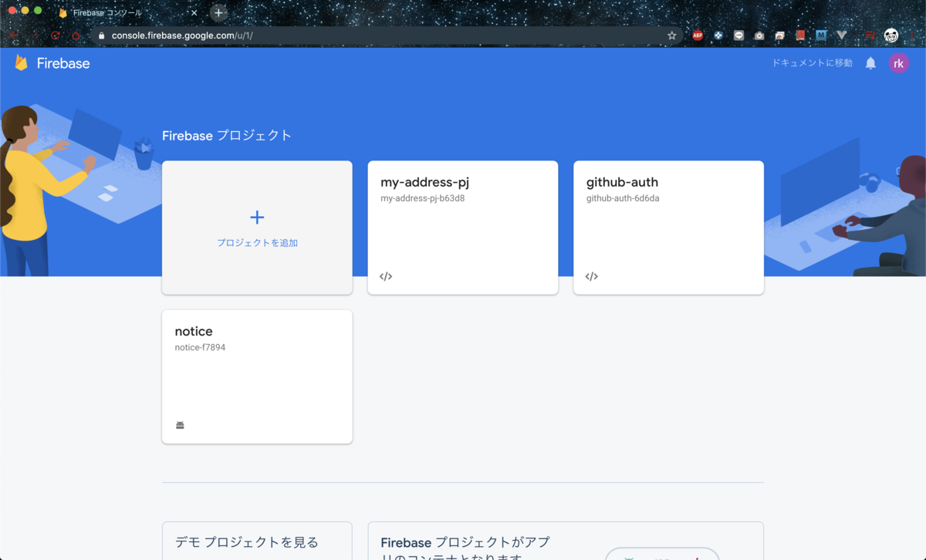The width and height of the screenshot is (926, 560).
Task: Click プロジェクトを追加 label
Action: click(257, 242)
